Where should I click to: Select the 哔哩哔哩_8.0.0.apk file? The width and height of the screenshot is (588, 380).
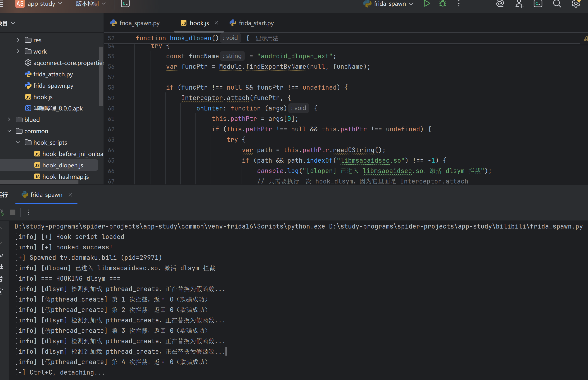tap(54, 108)
